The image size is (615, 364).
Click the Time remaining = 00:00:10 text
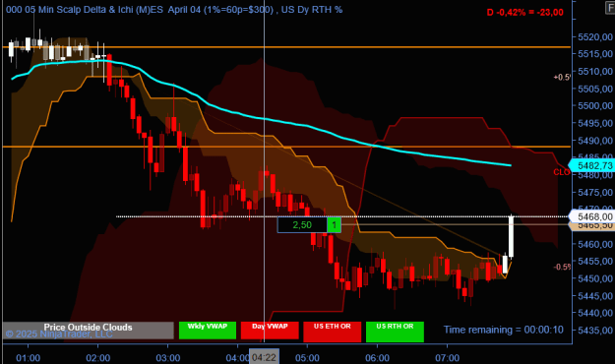(504, 330)
